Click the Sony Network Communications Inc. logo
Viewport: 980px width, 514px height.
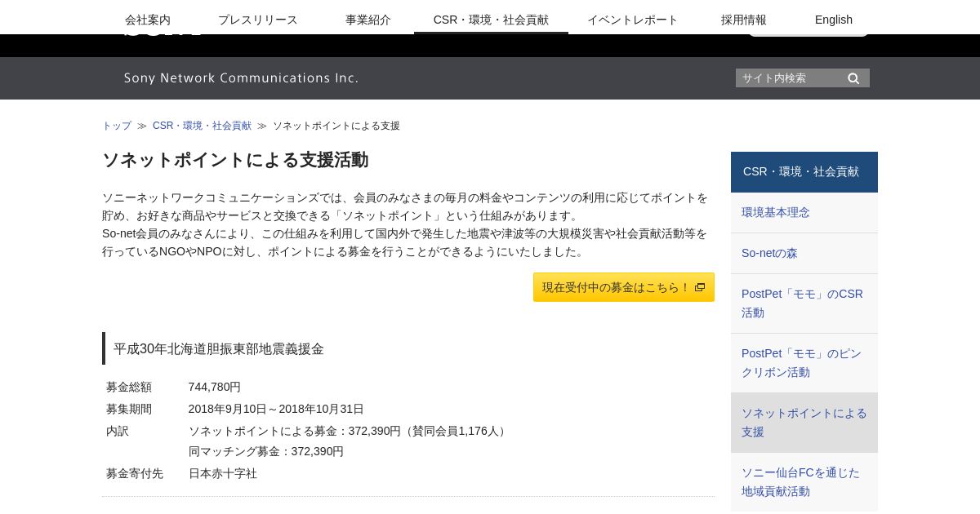[242, 78]
